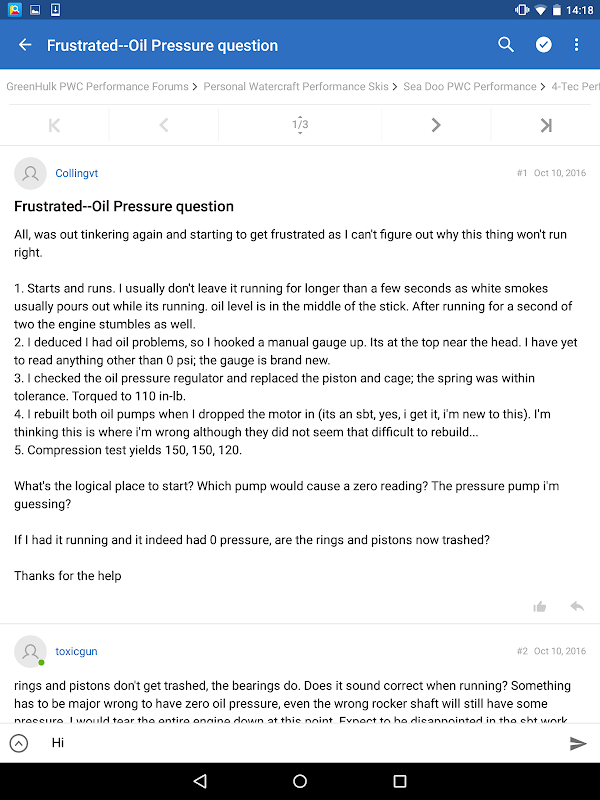Like Collingvt's post with thumbs up
Image resolution: width=600 pixels, height=800 pixels.
(x=540, y=606)
